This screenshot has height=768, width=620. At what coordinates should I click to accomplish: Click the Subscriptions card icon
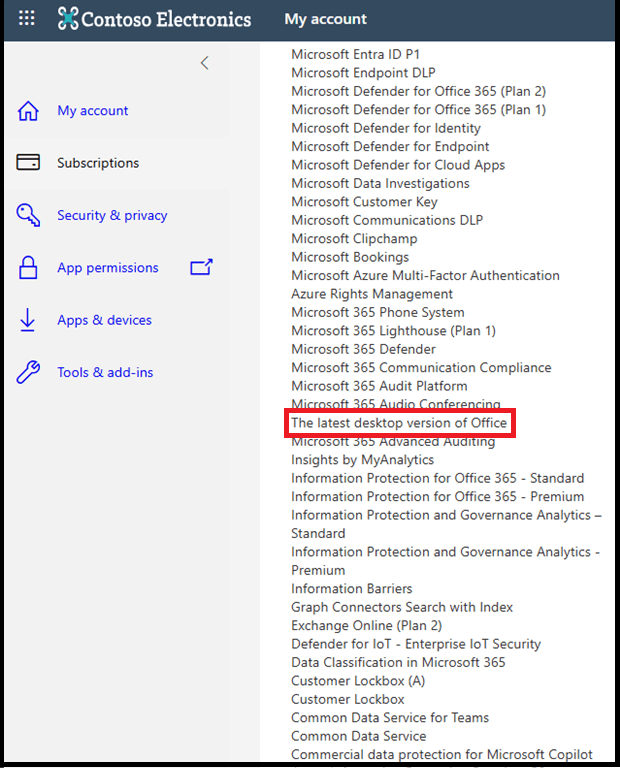[28, 162]
